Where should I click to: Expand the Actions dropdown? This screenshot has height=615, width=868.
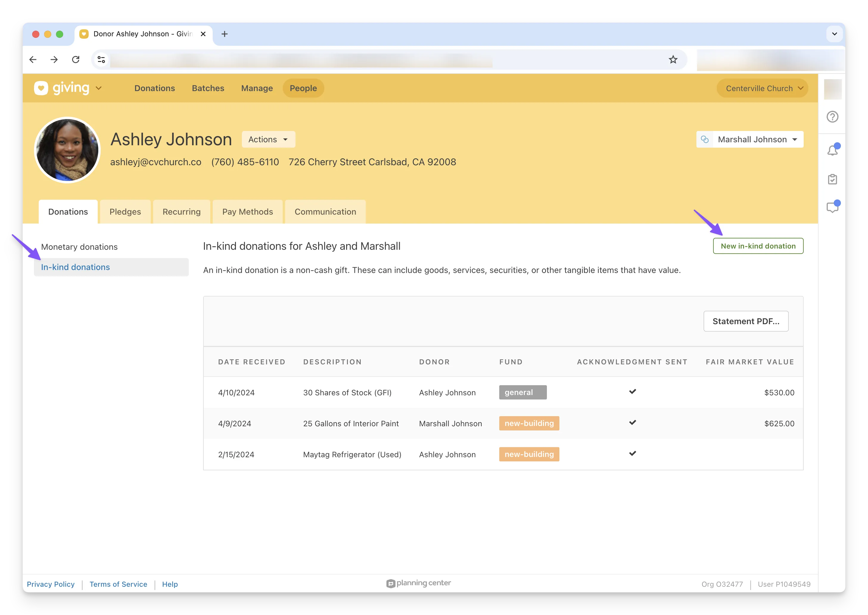(268, 139)
